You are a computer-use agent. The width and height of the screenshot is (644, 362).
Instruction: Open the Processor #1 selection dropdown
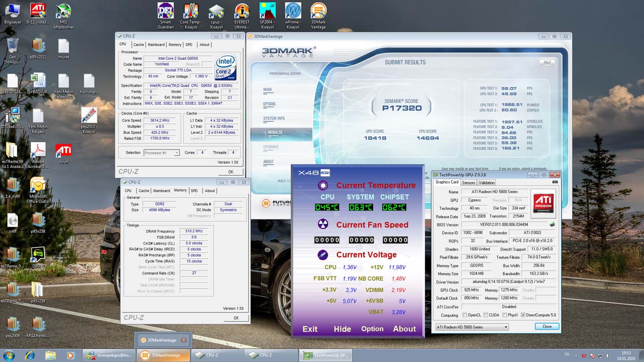click(x=161, y=152)
